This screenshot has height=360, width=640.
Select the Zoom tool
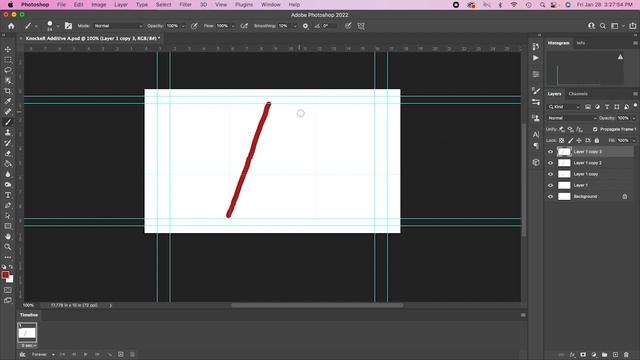8,247
